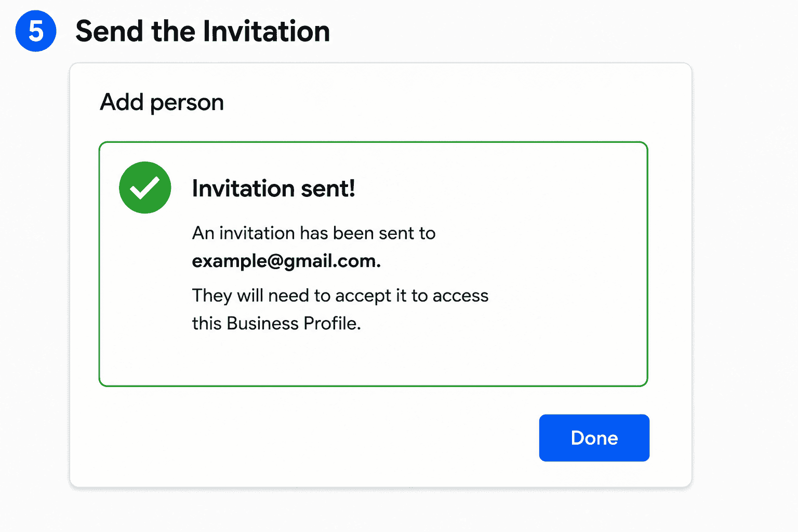Click the word "accept" in the message text
798x532 pixels.
363,297
